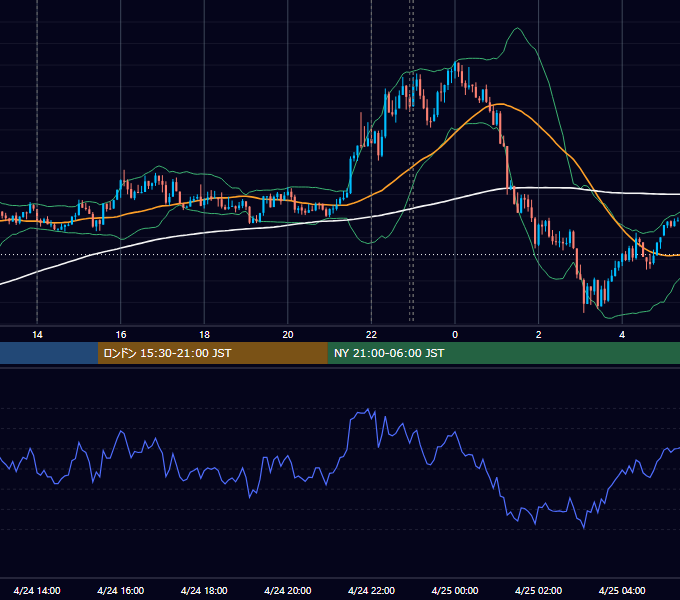The image size is (680, 600).
Task: Select the ロンドン 15:30-21:00 JST session bar
Action: tap(212, 353)
